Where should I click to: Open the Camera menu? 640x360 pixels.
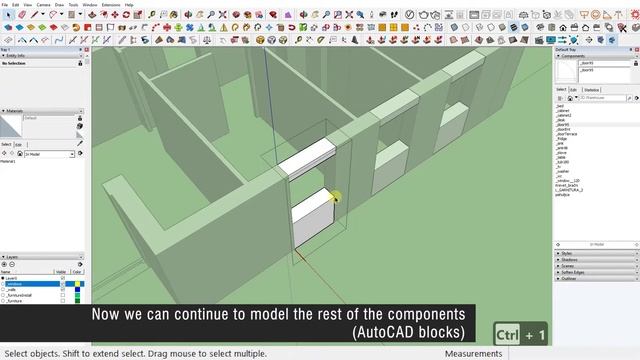(43, 4)
